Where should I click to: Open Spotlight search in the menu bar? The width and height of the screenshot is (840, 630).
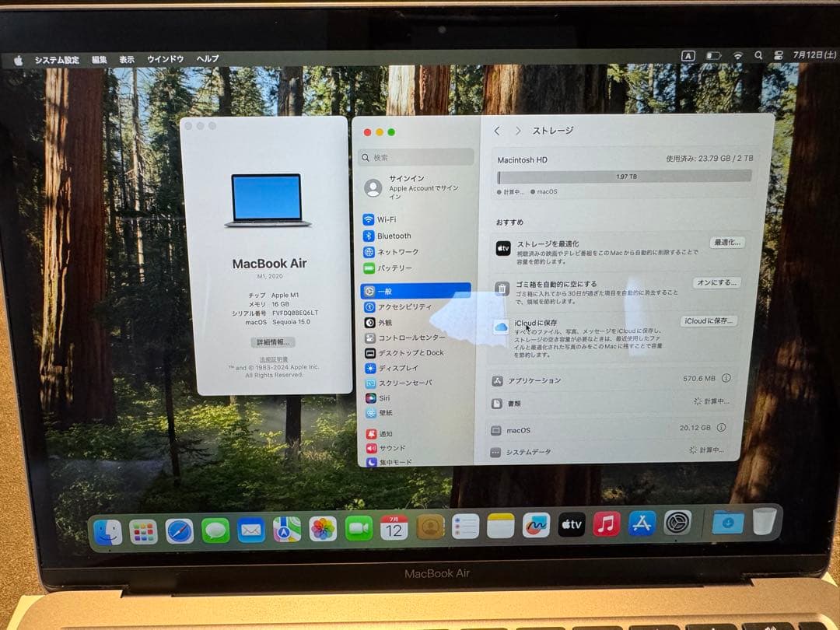(758, 57)
